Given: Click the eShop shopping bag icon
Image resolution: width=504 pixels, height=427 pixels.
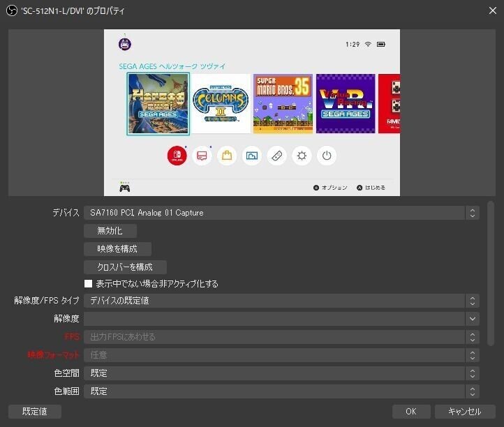Looking at the screenshot, I should [227, 156].
